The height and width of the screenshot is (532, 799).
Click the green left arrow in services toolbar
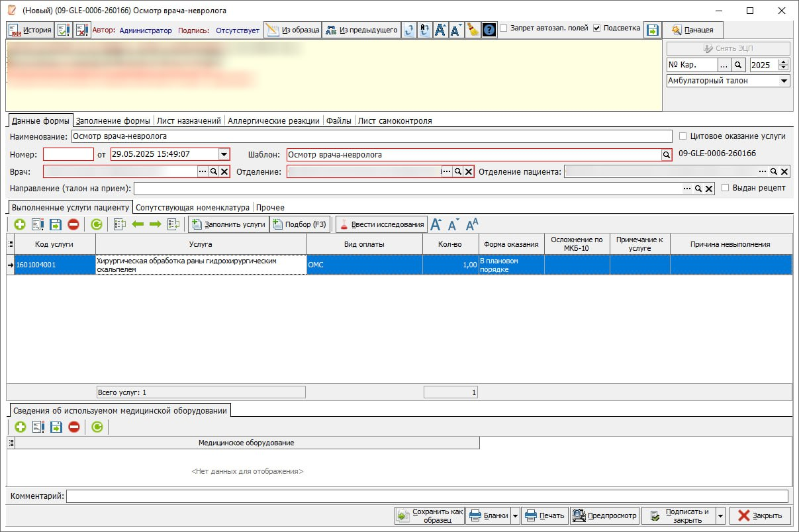(x=138, y=224)
